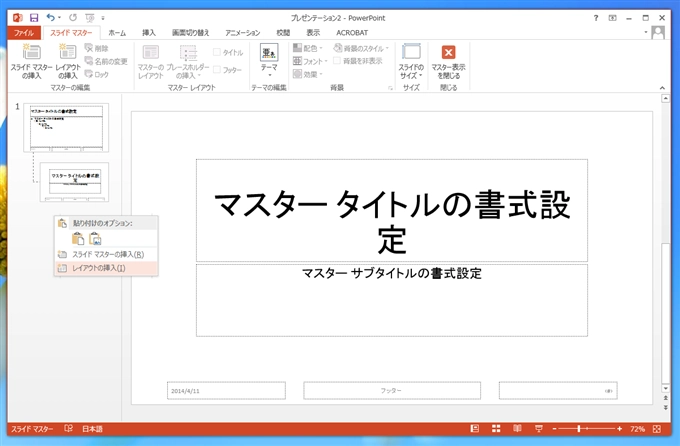Choose Insert Slide Master (スライド マスターの挿入) menu item
680x446 pixels.
pyautogui.click(x=106, y=254)
